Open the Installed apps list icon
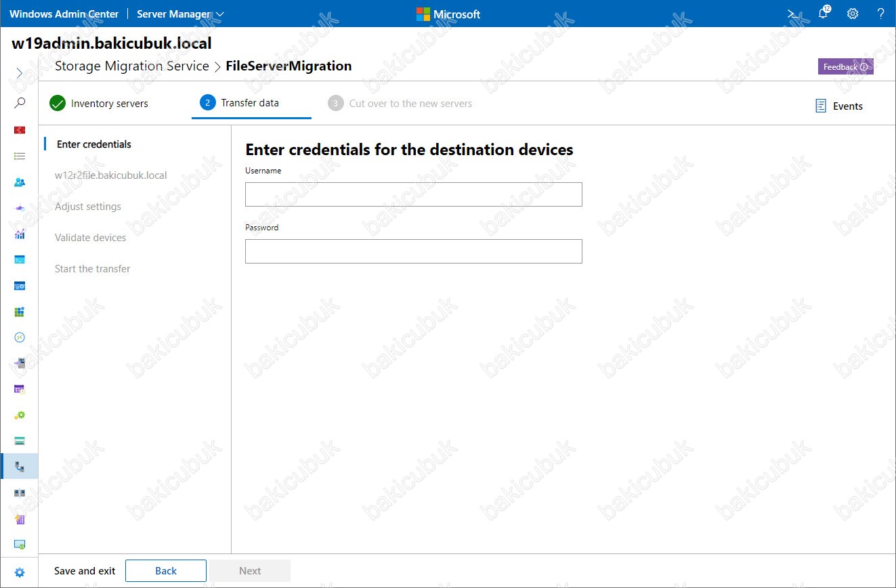Screen dimensions: 896x588 (x=20, y=156)
